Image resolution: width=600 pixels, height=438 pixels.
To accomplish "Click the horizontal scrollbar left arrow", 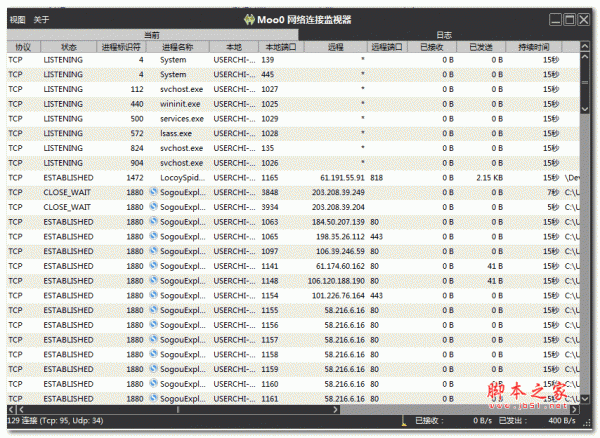I will click(x=11, y=410).
